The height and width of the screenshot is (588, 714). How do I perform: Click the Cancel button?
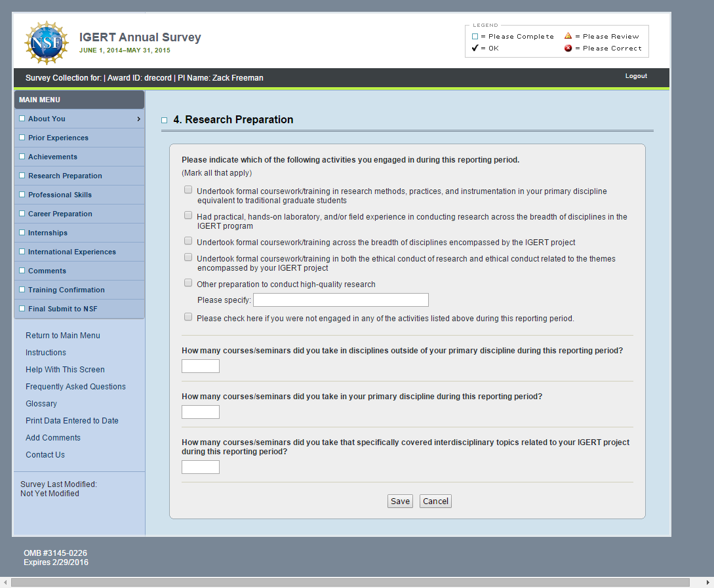[435, 501]
